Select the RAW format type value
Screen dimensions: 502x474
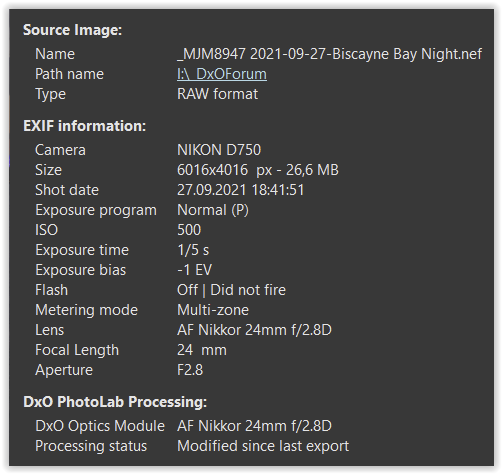tap(217, 94)
